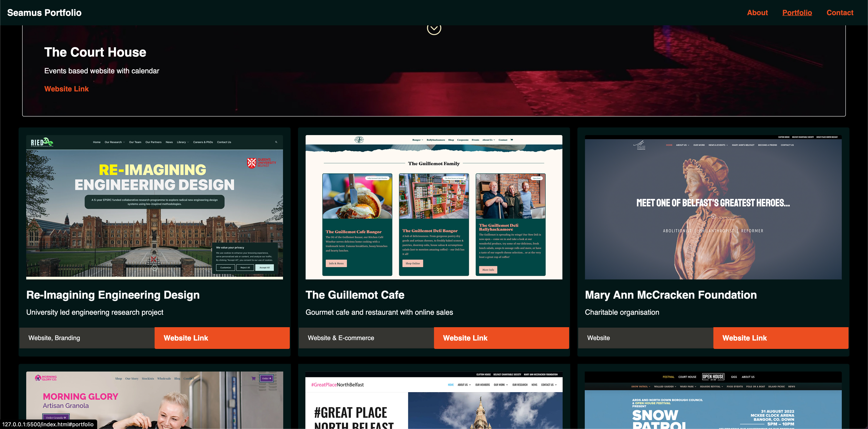
Task: Open Website Link for Re-Imagining Engineering Design
Action: [x=222, y=338]
